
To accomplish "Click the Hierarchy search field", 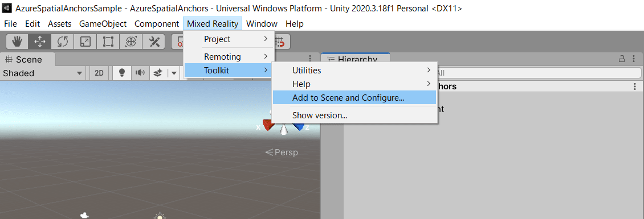I will tap(539, 73).
